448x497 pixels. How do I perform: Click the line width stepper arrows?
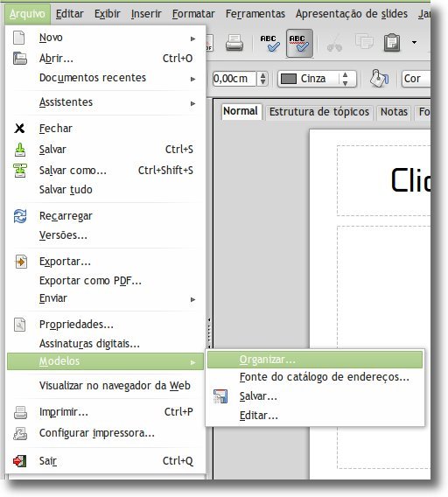pyautogui.click(x=262, y=79)
